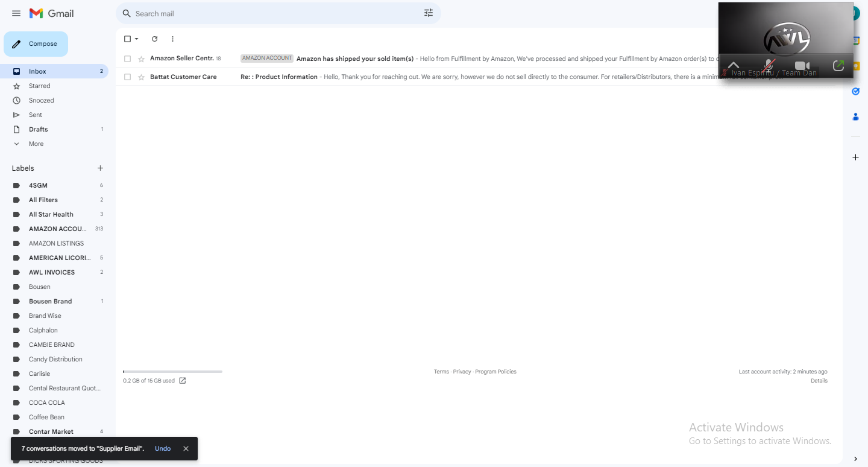This screenshot has height=467, width=868.
Task: Star the Battat Customer Care email
Action: (142, 77)
